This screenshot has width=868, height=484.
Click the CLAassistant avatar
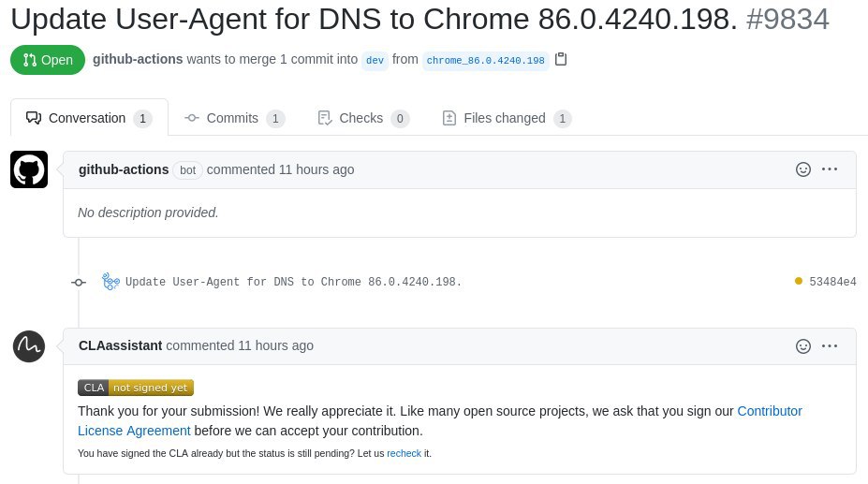pyautogui.click(x=29, y=346)
